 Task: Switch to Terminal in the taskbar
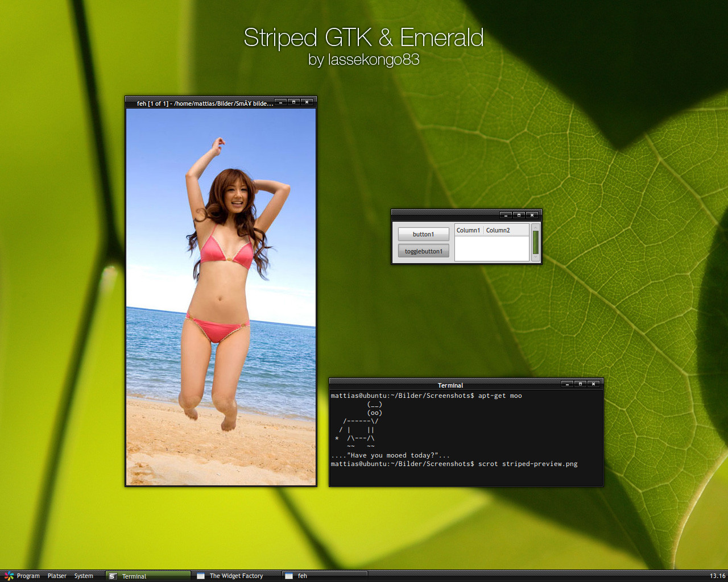tap(148, 576)
